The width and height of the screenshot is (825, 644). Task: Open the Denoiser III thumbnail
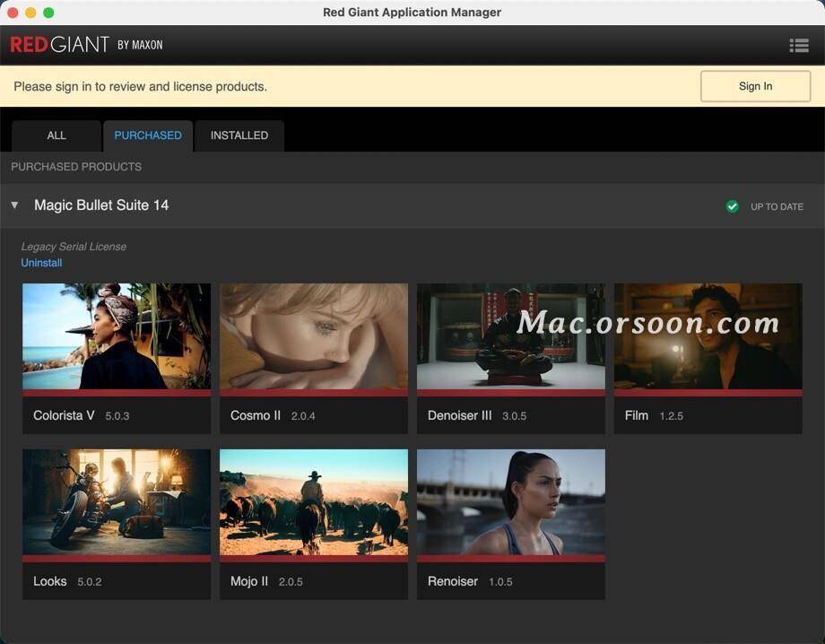[x=511, y=336]
